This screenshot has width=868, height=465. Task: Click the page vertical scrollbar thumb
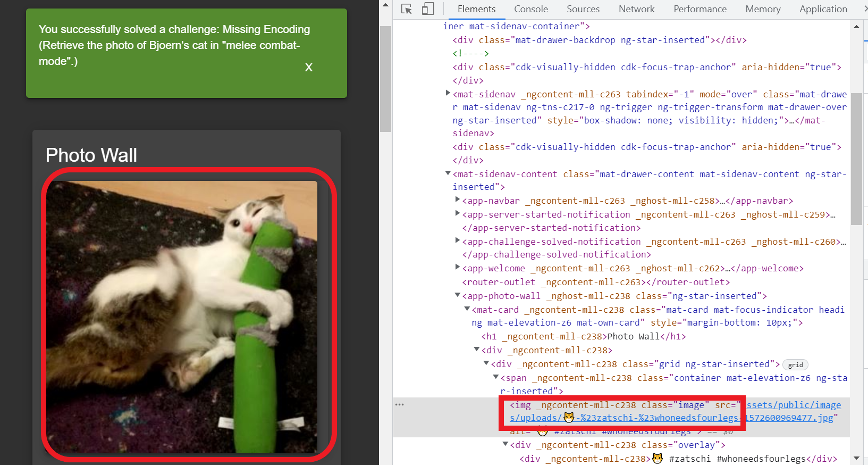pyautogui.click(x=385, y=79)
